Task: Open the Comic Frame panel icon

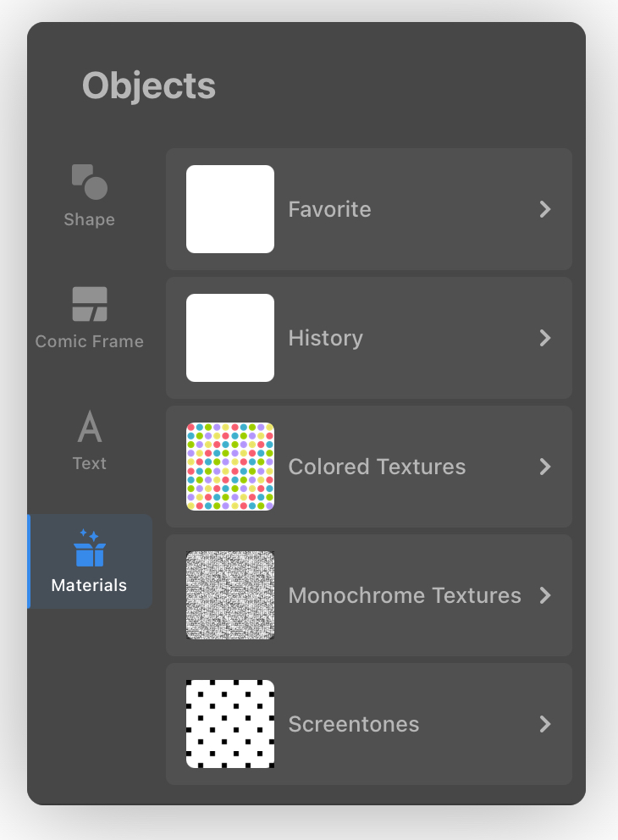Action: coord(90,304)
